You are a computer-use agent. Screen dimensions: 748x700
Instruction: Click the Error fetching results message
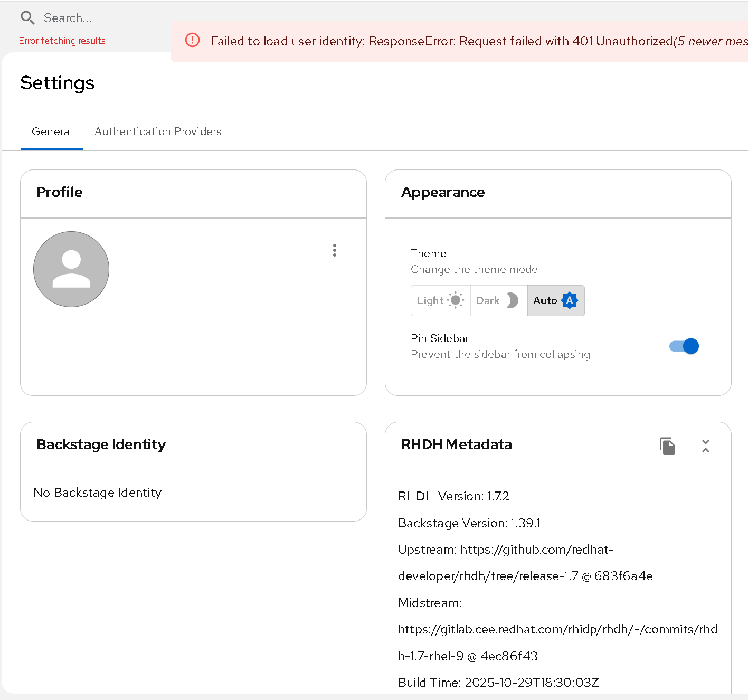62,41
